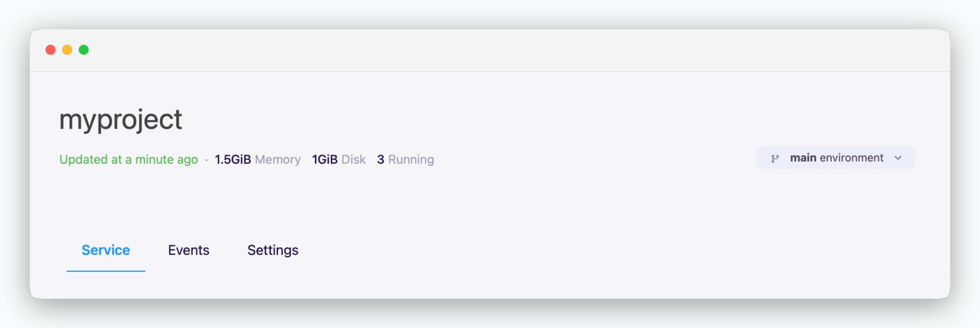Click the 1.5GiB memory value
Viewport: 980px width, 328px height.
point(233,159)
